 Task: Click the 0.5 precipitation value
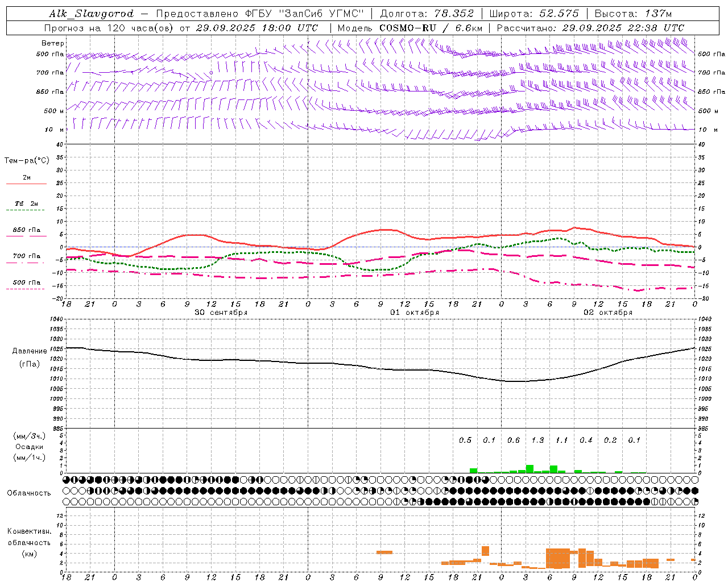tap(465, 440)
